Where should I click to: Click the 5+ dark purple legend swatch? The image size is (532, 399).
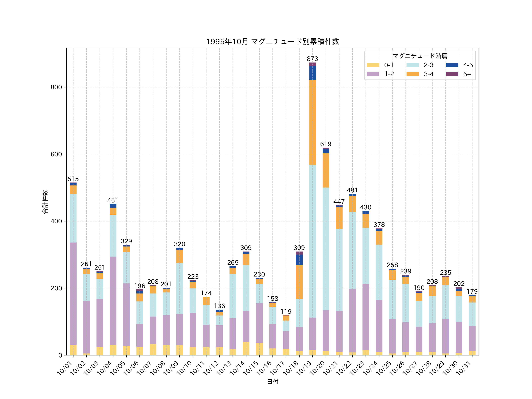point(452,74)
